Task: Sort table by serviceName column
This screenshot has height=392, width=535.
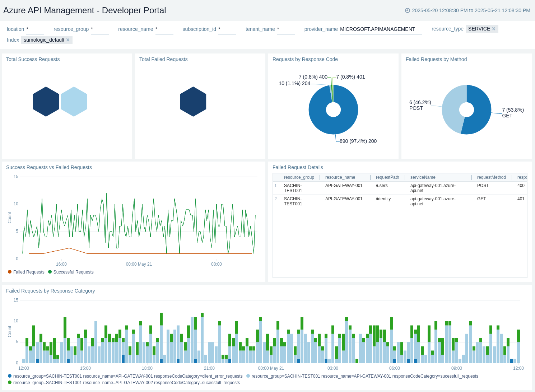Action: (x=423, y=177)
